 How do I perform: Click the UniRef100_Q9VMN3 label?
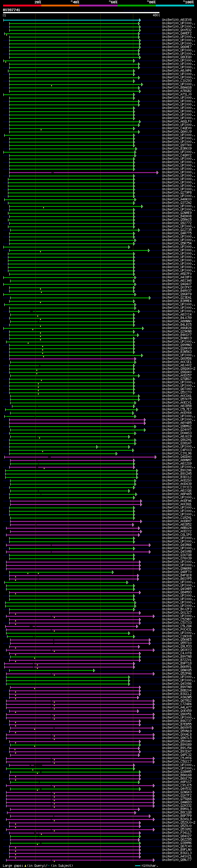pos(177,345)
